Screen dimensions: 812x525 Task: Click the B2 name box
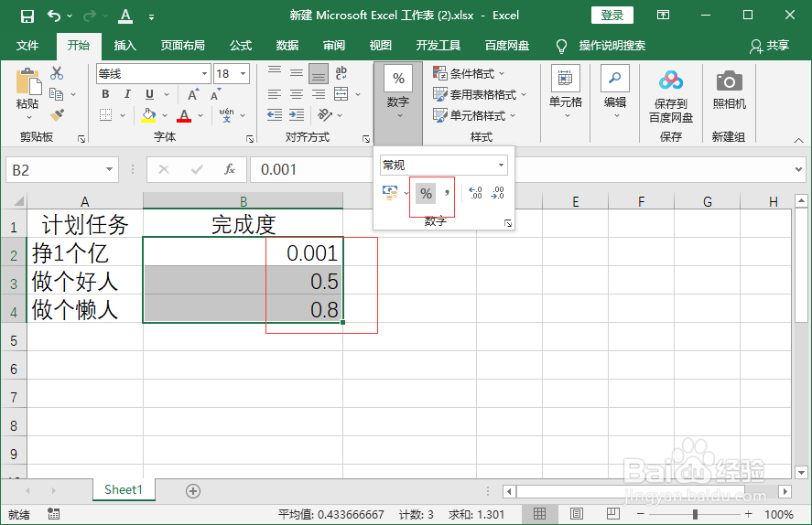(62, 169)
